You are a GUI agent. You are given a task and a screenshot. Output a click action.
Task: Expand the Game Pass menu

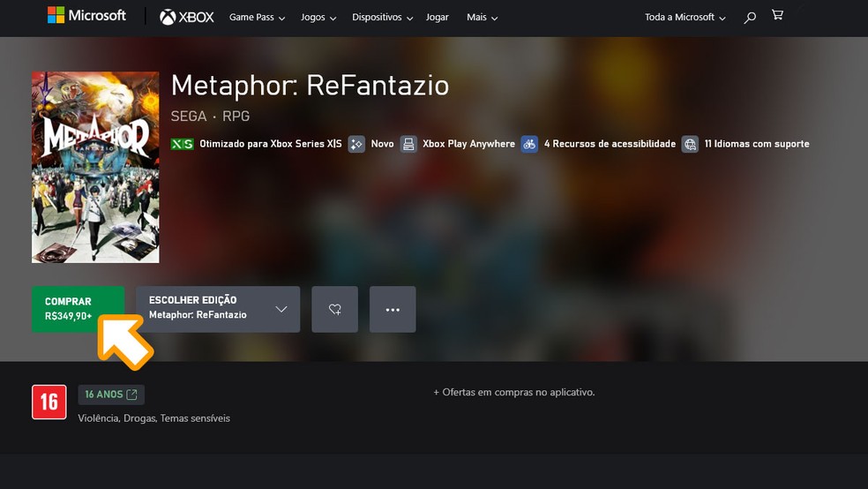pyautogui.click(x=257, y=17)
